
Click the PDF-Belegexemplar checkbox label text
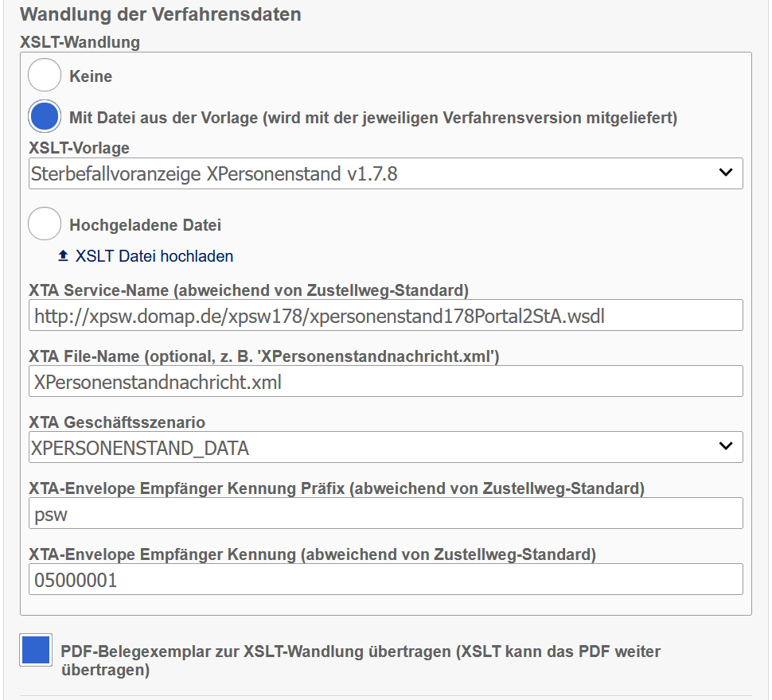point(360,651)
